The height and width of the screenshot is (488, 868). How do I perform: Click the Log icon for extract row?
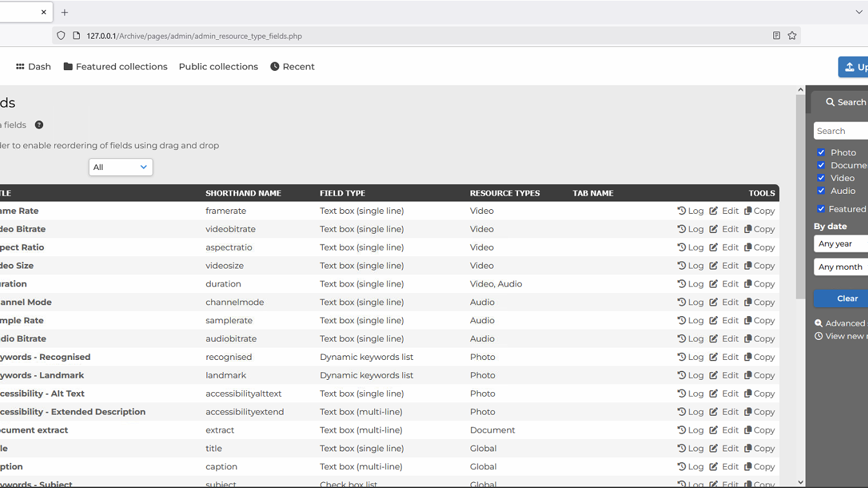(682, 430)
